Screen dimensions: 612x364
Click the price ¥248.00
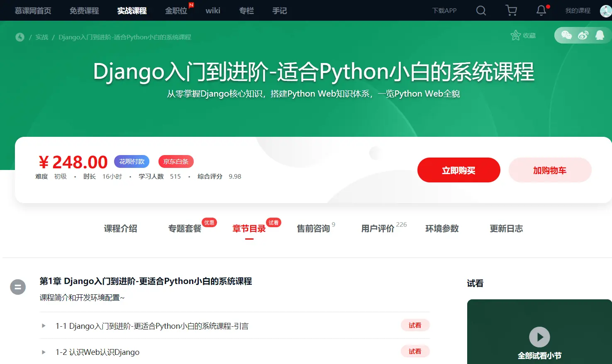(73, 162)
